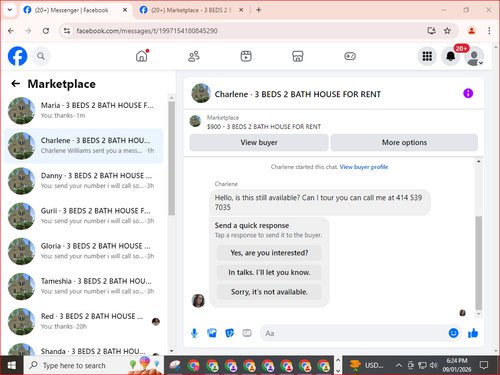Screen dimensions: 500x375
Task: Send quick reply 'Yes, are you interested?'
Action: 269,253
